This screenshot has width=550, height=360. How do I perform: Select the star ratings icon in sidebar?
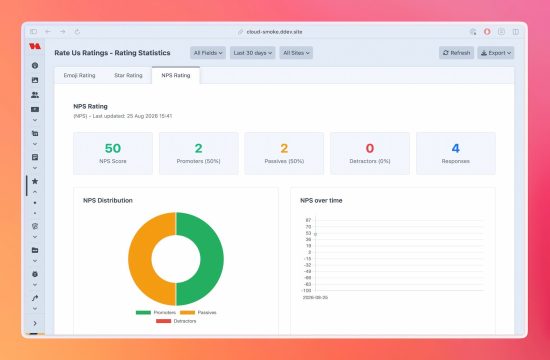click(35, 181)
